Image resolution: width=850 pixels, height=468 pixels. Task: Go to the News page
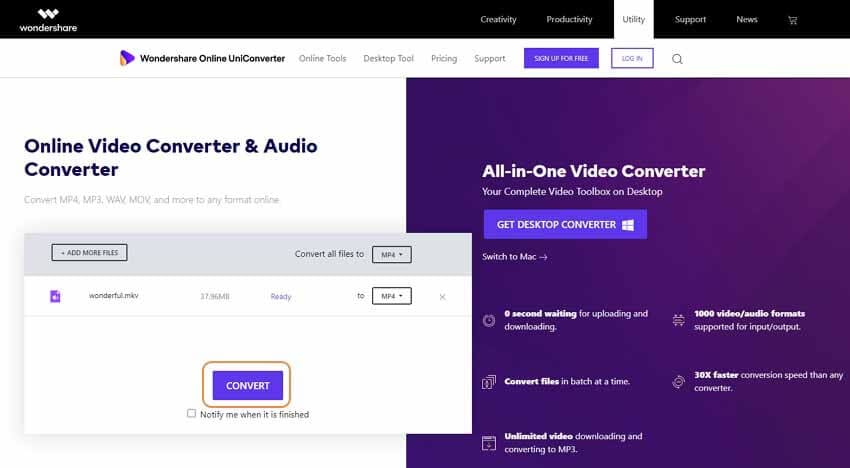(x=746, y=20)
